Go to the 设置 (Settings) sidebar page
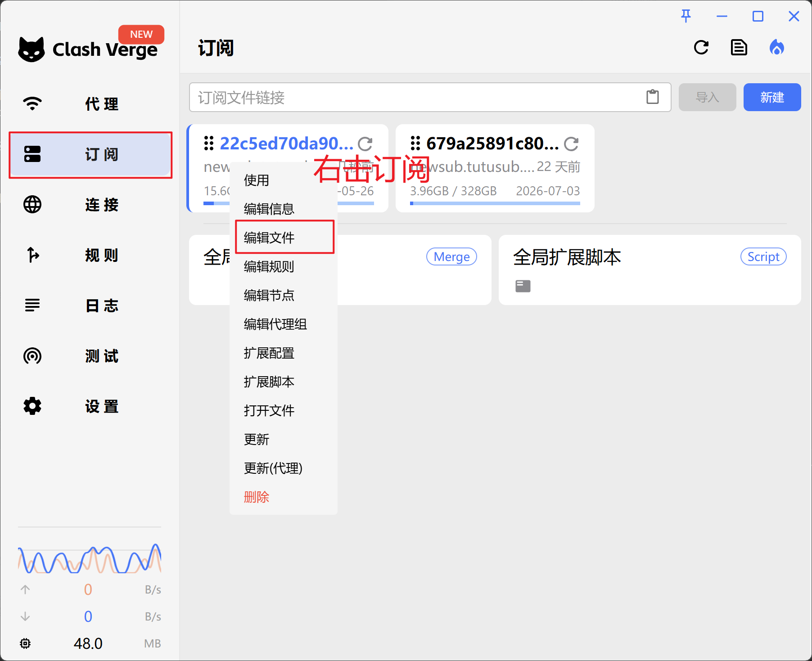Image resolution: width=812 pixels, height=661 pixels. 90,406
